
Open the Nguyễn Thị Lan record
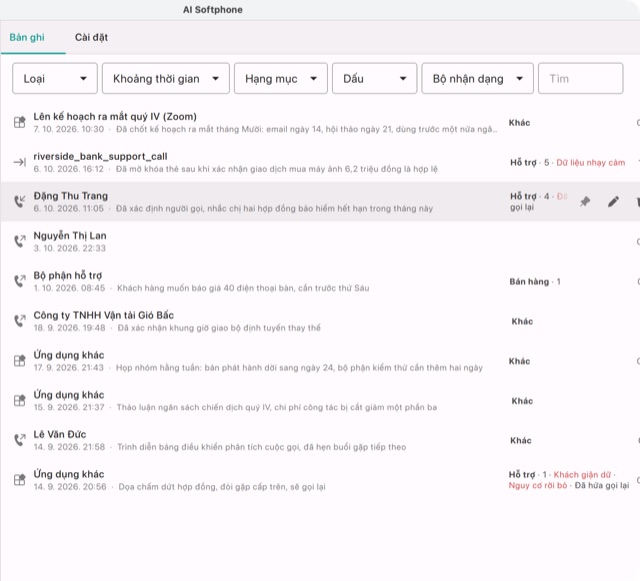point(70,236)
